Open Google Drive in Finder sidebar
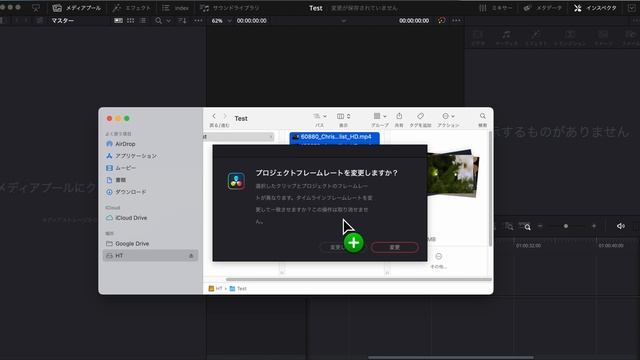640x360 pixels. (x=127, y=244)
